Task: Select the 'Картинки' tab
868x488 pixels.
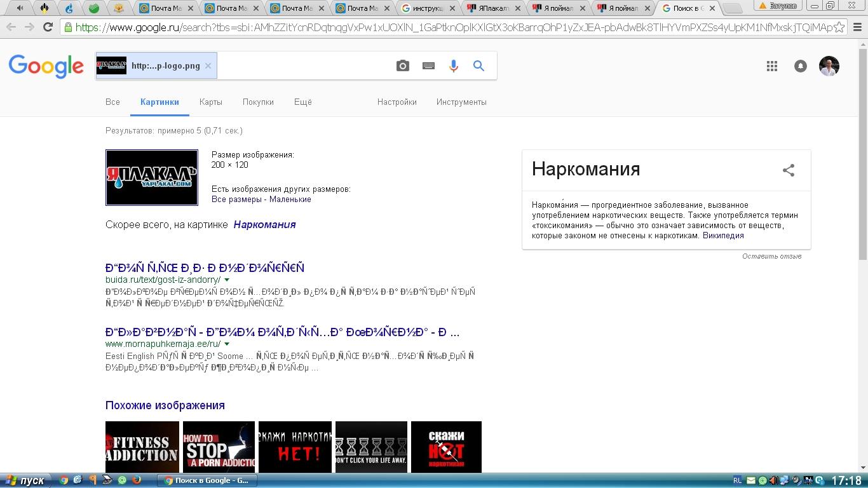Action: coord(159,102)
